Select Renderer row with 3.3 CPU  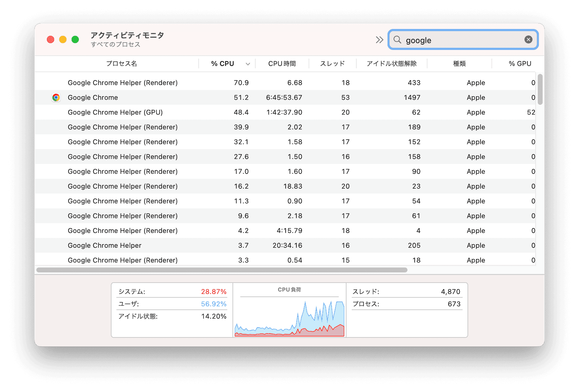[x=285, y=260]
